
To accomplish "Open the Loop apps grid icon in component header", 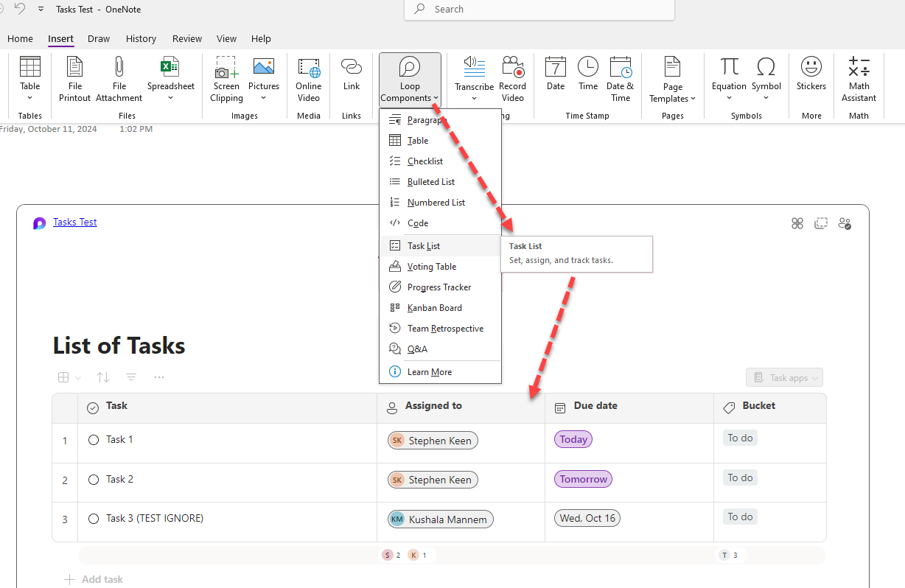I will [797, 223].
